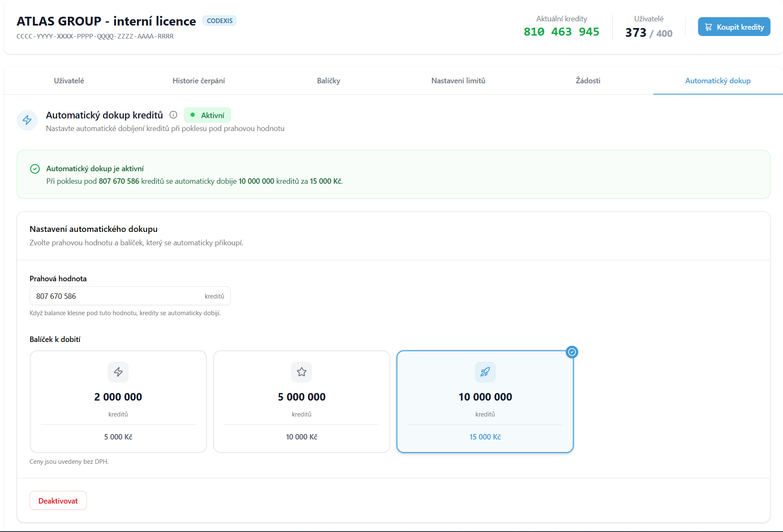
Task: Click the star icon on 5 000 000 package
Action: [301, 372]
